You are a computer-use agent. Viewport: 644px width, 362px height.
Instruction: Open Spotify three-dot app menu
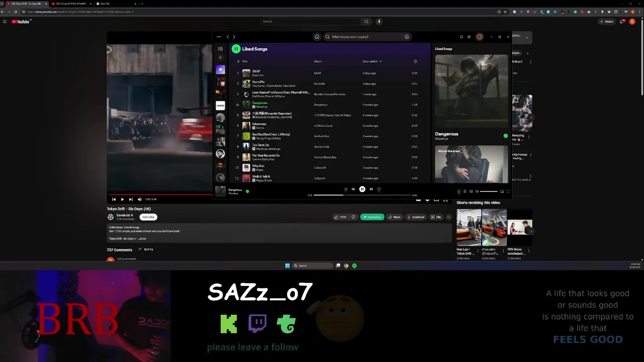coord(219,37)
